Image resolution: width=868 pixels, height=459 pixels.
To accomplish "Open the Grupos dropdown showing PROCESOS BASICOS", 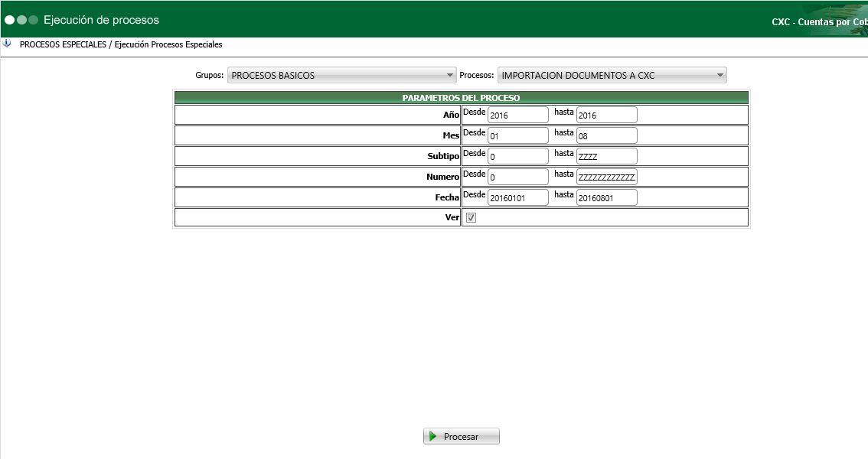I will 341,75.
